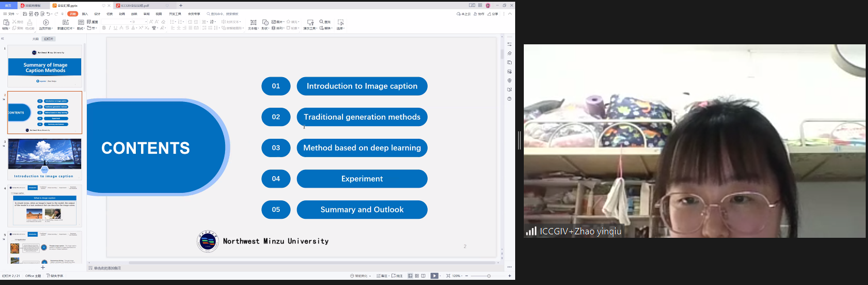
Task: Adjust the zoom slider handle
Action: [x=489, y=276]
